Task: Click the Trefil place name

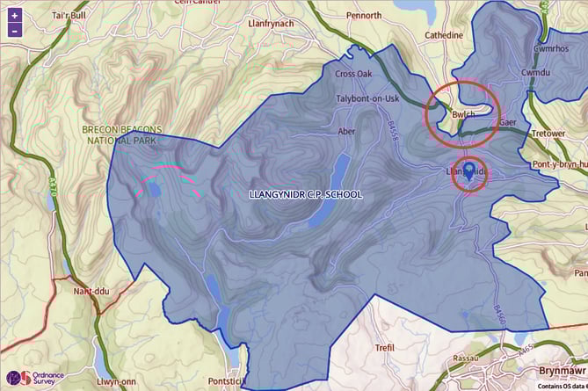Action: [384, 348]
